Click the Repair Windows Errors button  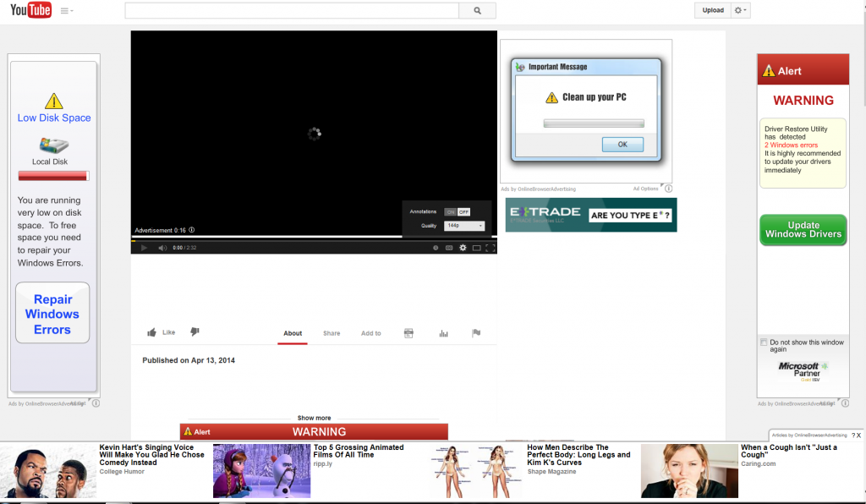click(x=52, y=314)
